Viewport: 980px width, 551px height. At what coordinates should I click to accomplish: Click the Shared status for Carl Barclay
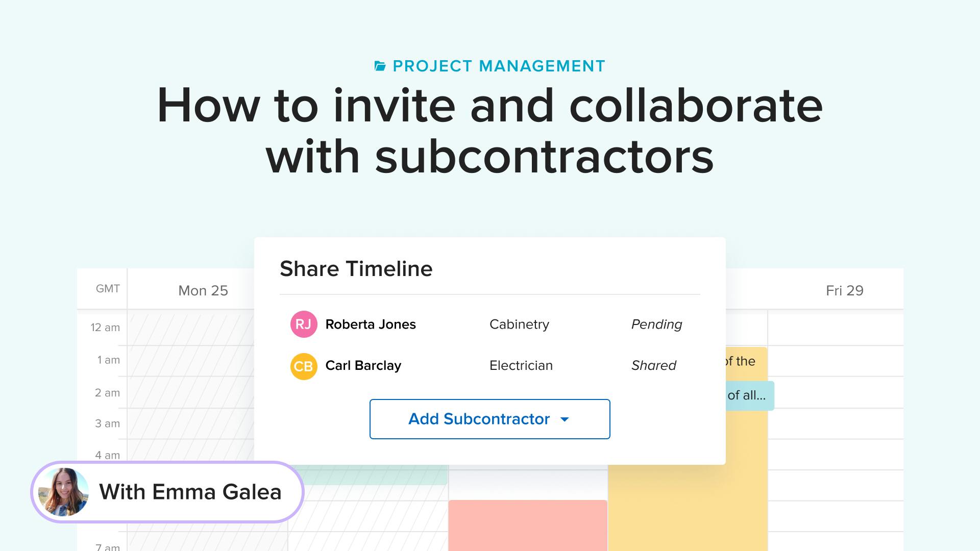(x=653, y=365)
